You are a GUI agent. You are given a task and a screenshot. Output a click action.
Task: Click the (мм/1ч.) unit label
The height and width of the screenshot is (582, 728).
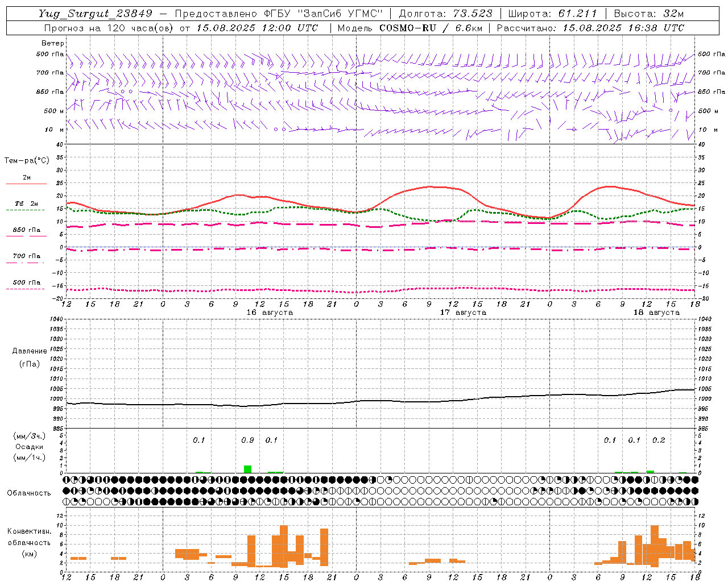pos(29,458)
